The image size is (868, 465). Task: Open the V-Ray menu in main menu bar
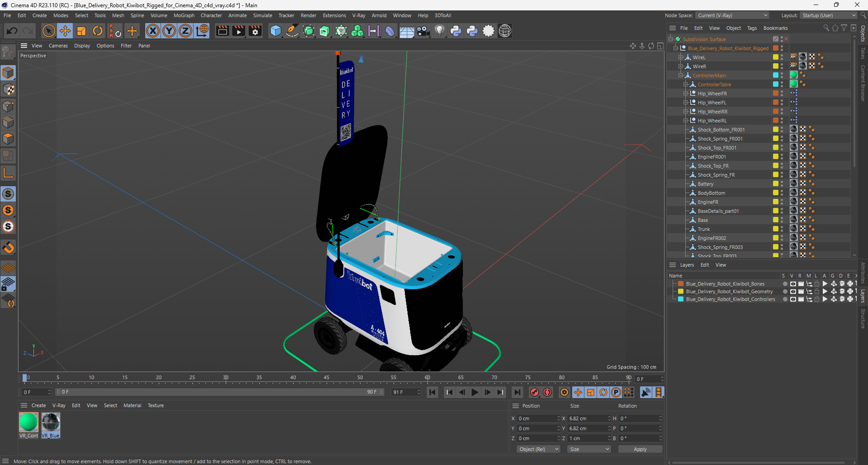359,15
